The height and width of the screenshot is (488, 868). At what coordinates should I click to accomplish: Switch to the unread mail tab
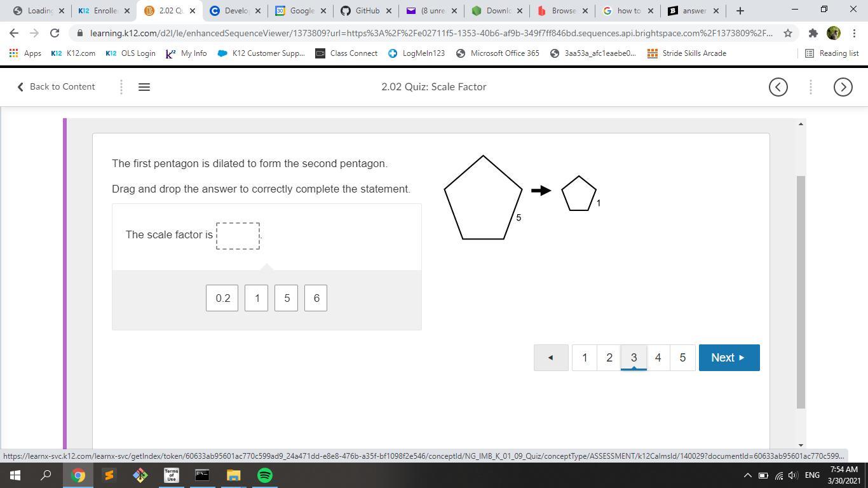[x=431, y=11]
